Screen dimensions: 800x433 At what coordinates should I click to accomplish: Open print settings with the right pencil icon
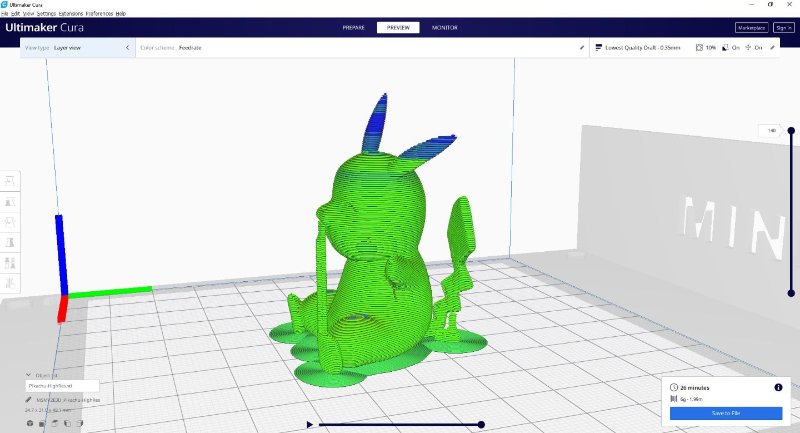pos(772,47)
